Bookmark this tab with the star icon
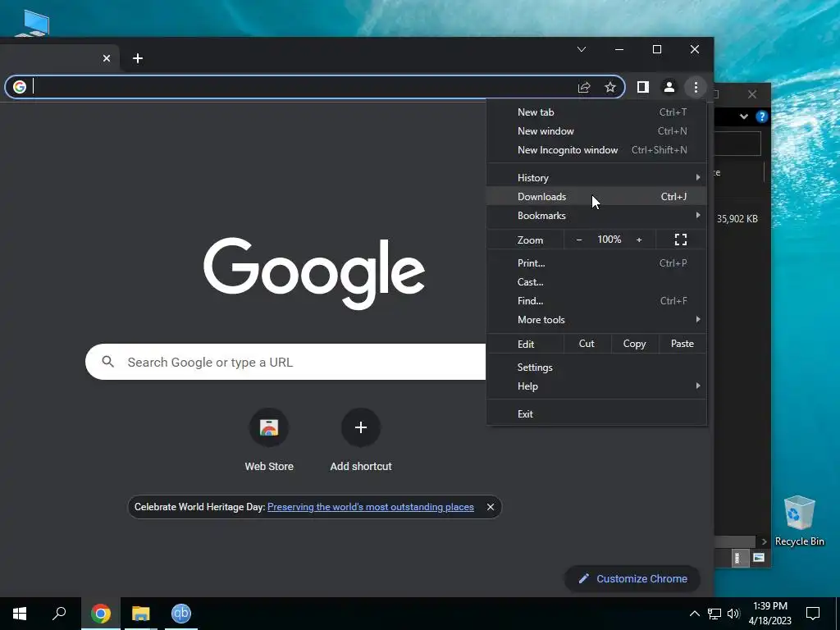840x630 pixels. pyautogui.click(x=610, y=87)
